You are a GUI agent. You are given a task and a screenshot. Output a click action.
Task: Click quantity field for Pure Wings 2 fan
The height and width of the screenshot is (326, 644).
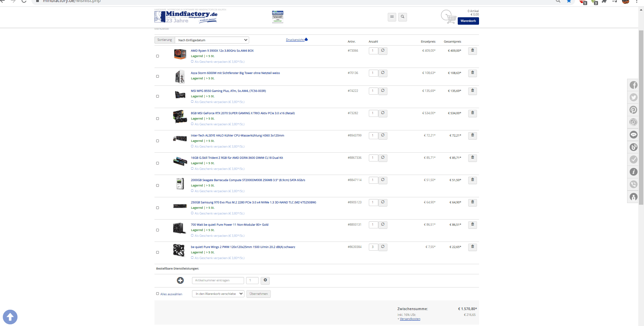pyautogui.click(x=373, y=247)
